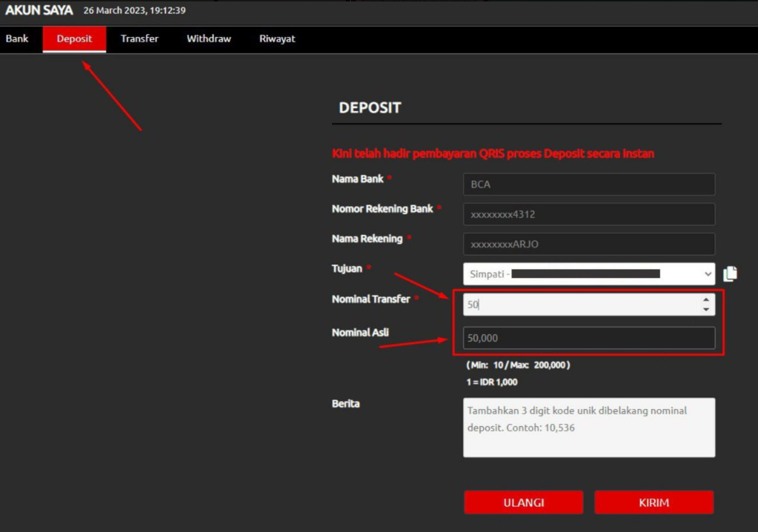Click the Nominal Asli field showing 50,000
This screenshot has height=532, width=758.
(588, 338)
